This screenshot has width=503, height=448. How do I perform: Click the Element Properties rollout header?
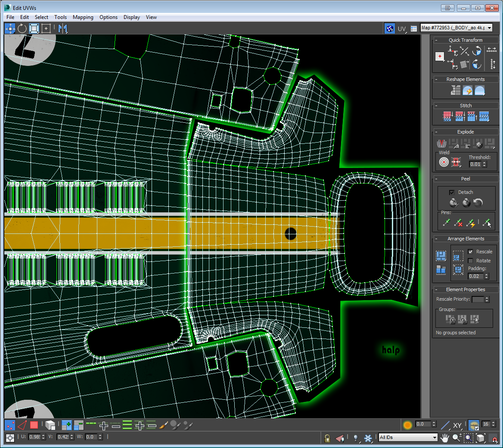tap(466, 289)
